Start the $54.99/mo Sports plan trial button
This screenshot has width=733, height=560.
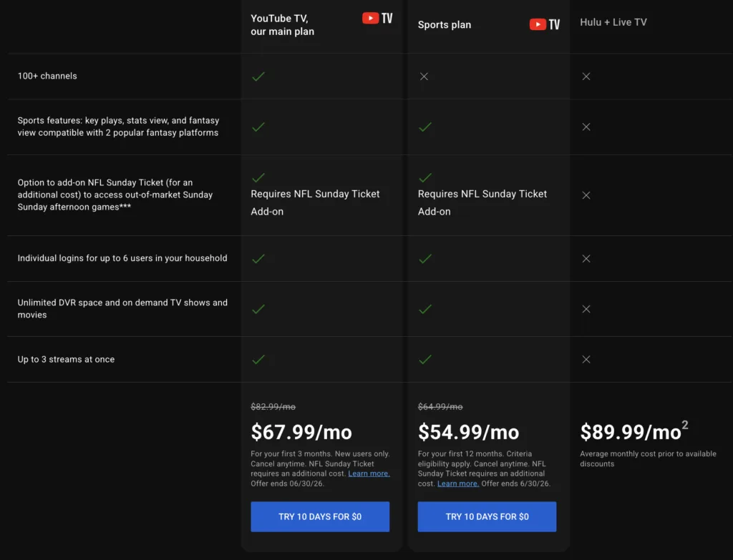click(487, 516)
